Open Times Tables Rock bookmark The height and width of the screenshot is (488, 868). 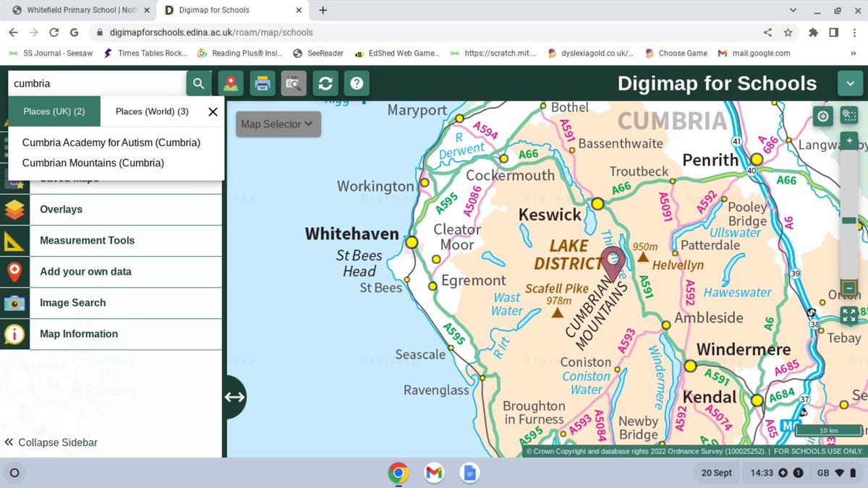pyautogui.click(x=145, y=53)
